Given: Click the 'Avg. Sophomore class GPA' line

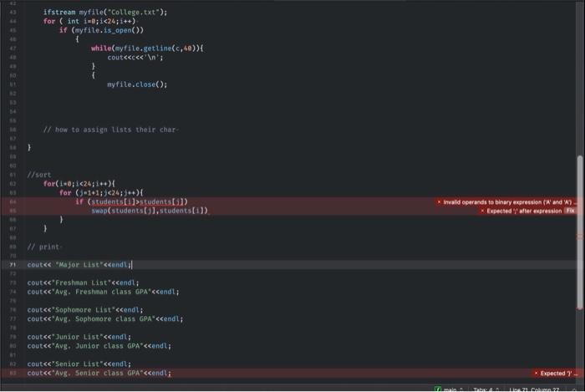Looking at the screenshot, I should pos(104,319).
